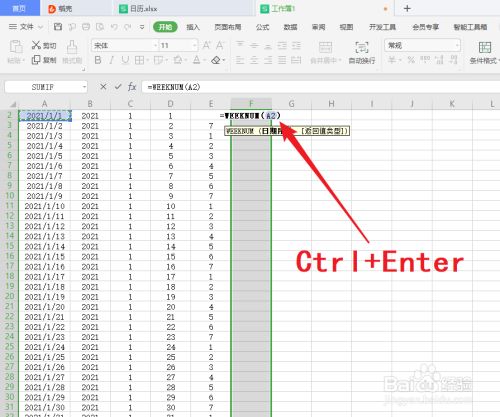Align cell content to vertical middle

coord(254,45)
